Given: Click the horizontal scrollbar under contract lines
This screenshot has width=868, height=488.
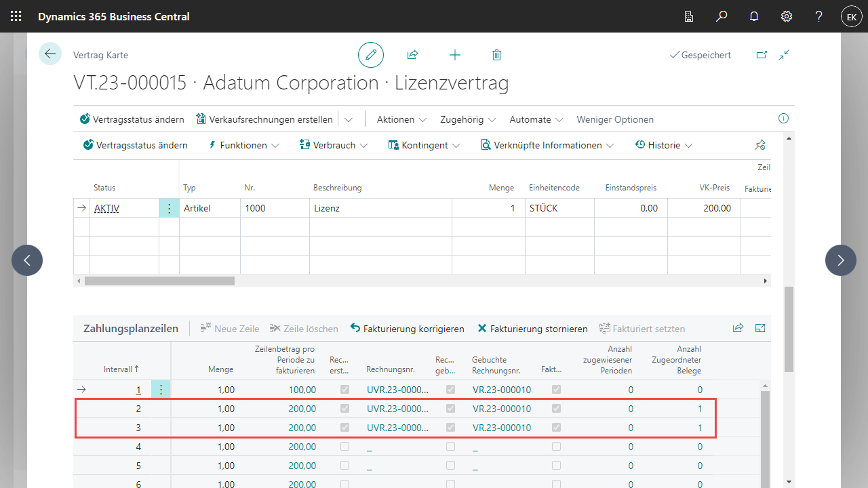Looking at the screenshot, I should (159, 281).
